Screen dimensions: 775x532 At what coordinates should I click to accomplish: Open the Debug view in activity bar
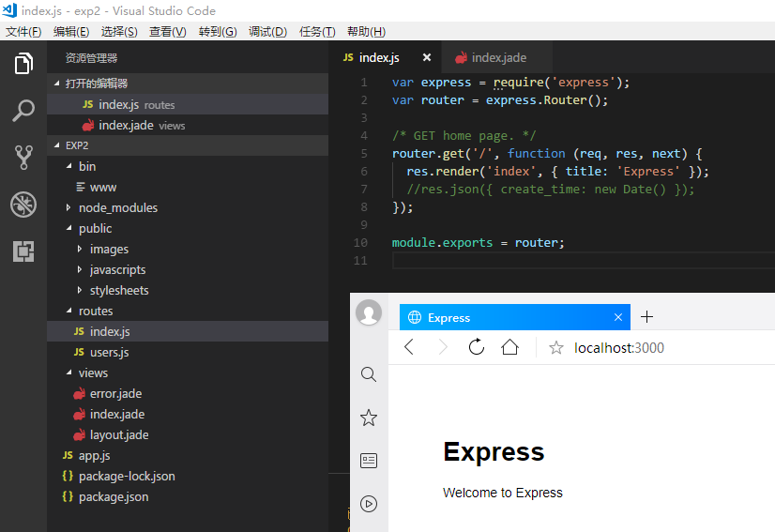[x=23, y=205]
